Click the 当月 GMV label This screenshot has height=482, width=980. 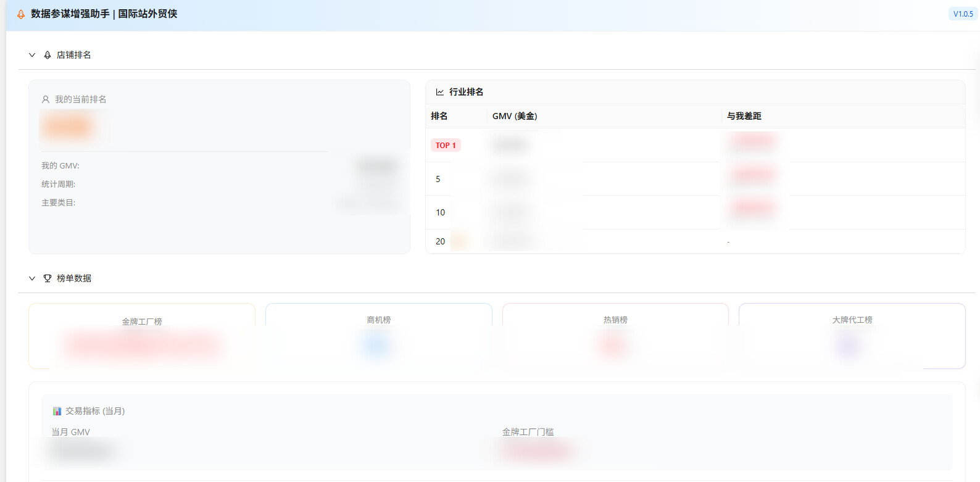(x=71, y=432)
